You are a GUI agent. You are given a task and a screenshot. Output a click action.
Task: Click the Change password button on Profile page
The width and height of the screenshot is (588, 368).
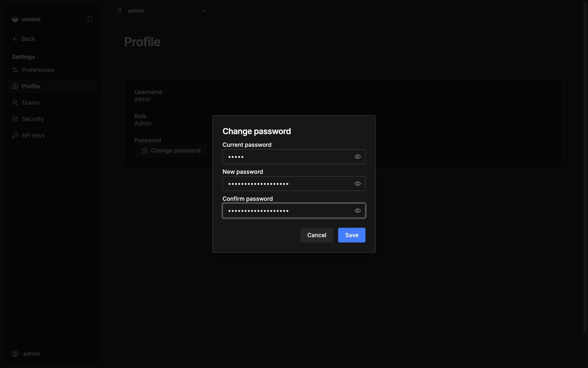(x=171, y=151)
